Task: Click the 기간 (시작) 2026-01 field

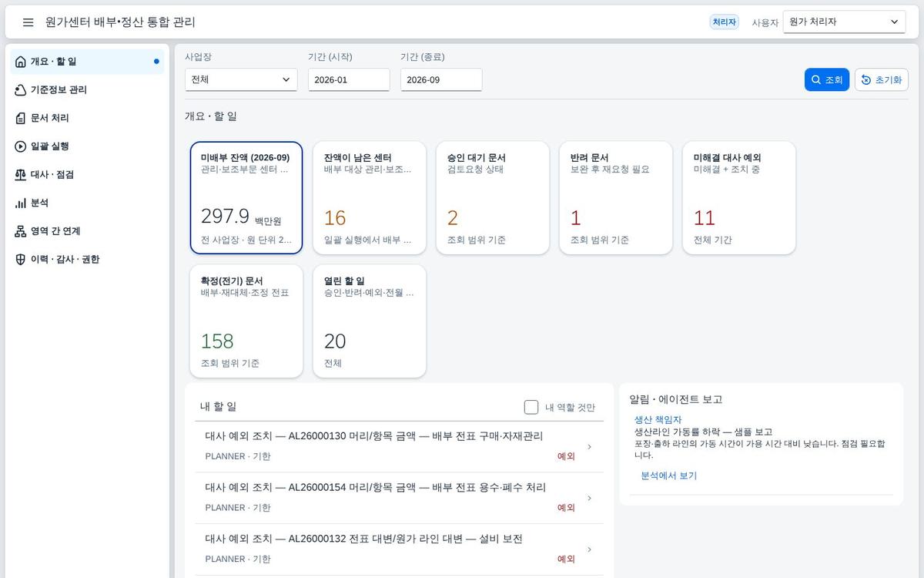Action: coord(349,79)
